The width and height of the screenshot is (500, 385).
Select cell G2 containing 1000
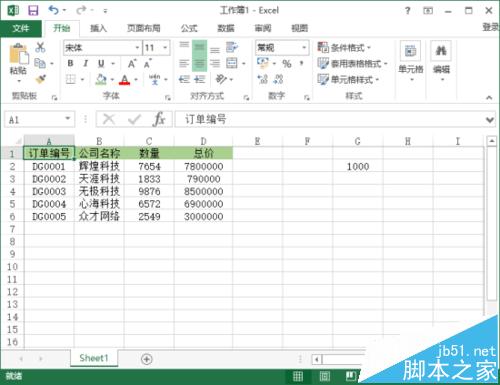click(x=358, y=166)
